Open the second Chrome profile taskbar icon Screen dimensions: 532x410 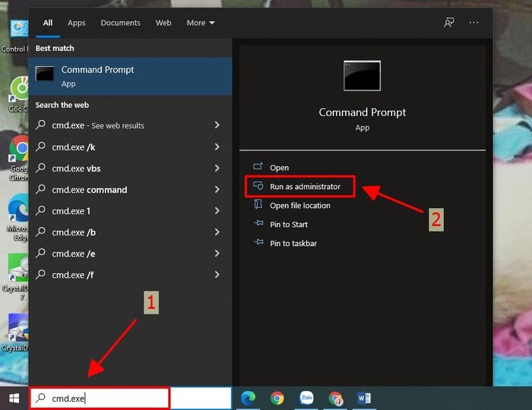point(336,398)
